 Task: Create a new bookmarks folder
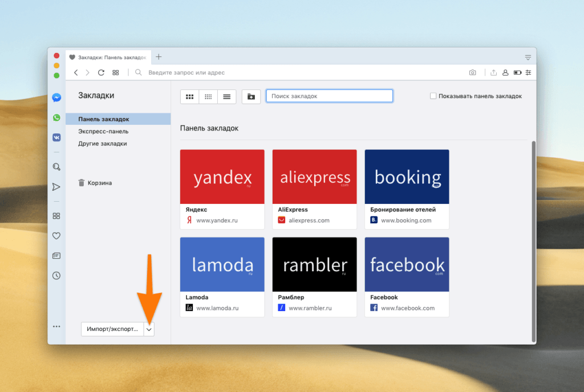[251, 97]
